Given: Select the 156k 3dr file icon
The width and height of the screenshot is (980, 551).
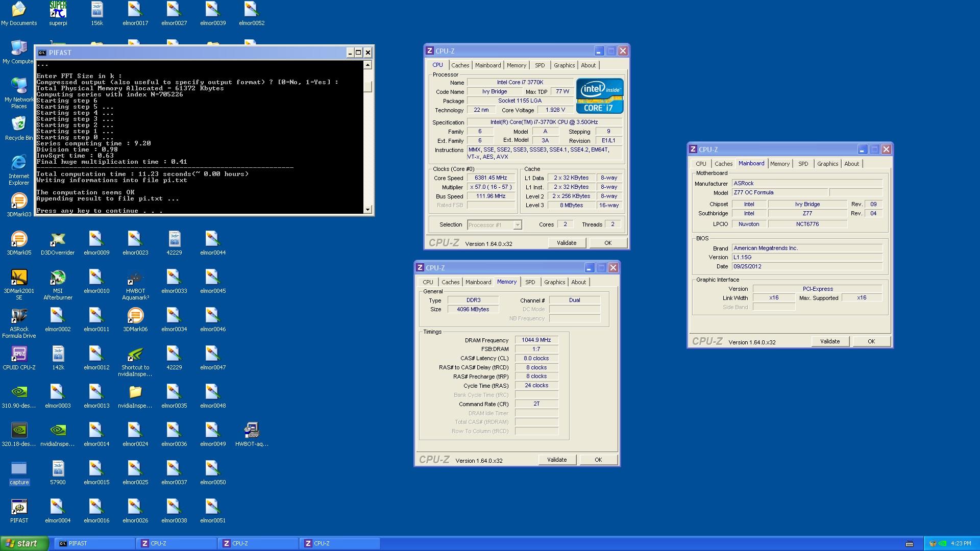Looking at the screenshot, I should (96, 14).
